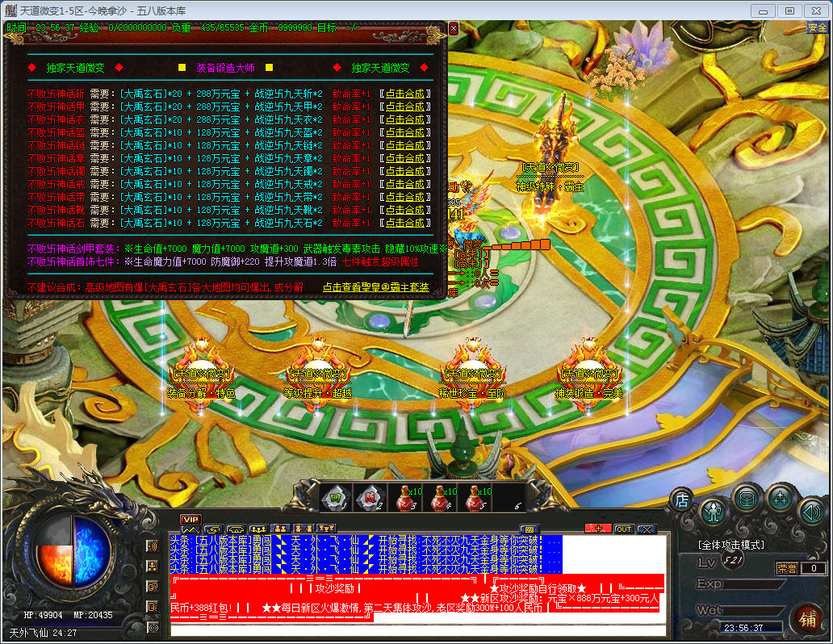The width and height of the screenshot is (833, 644).
Task: Click the X button beside OUT
Action: pyautogui.click(x=646, y=529)
